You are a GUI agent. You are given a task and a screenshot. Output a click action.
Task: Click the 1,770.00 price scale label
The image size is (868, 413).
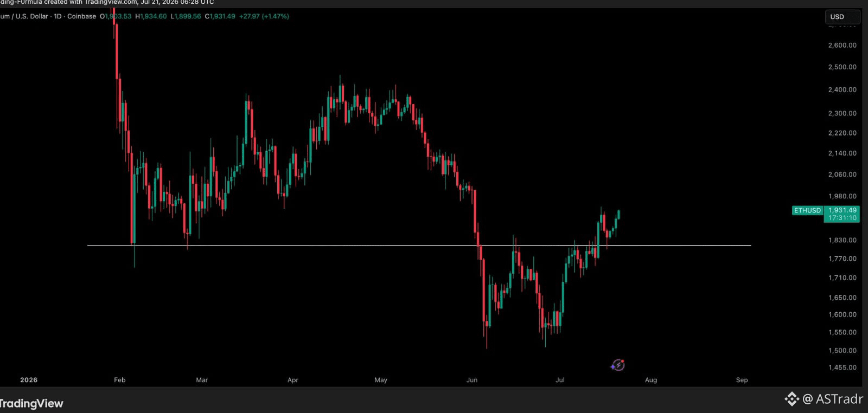pos(843,259)
